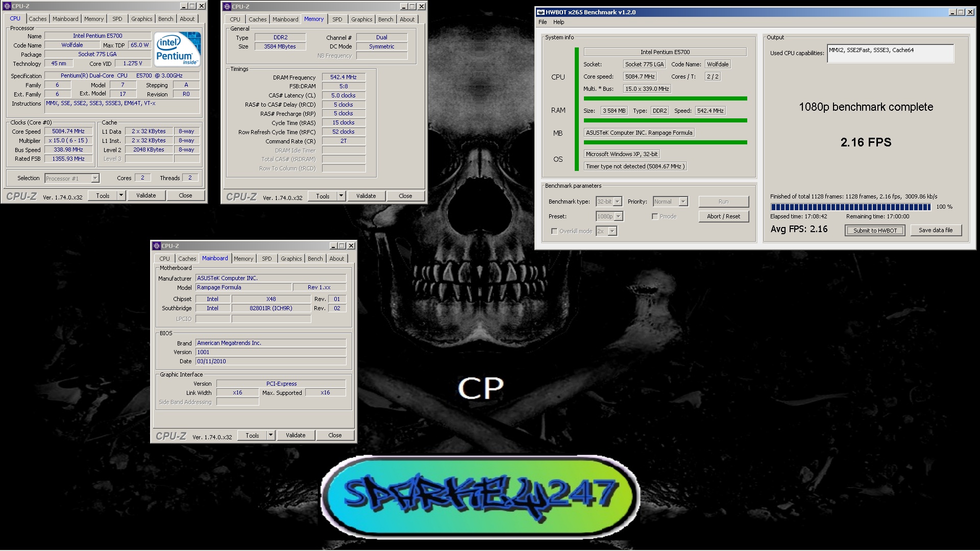Click CPU-Z title icon in Mainboard window
The width and height of the screenshot is (980, 551).
click(157, 246)
